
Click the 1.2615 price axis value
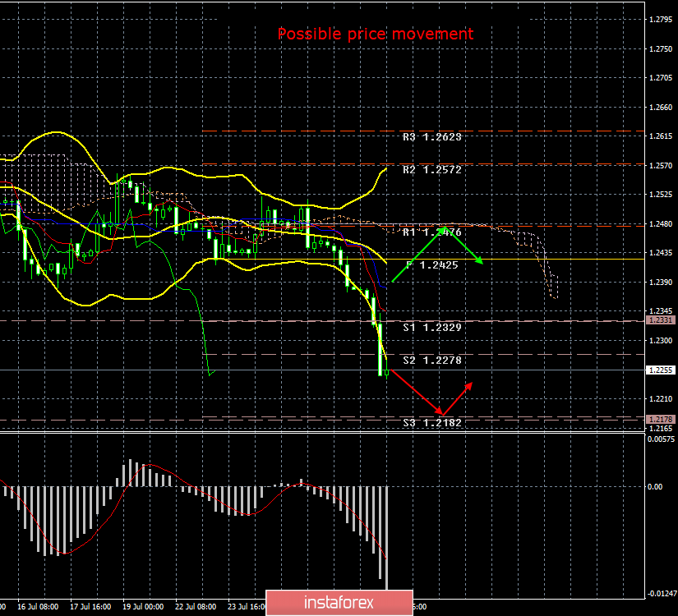(x=661, y=136)
